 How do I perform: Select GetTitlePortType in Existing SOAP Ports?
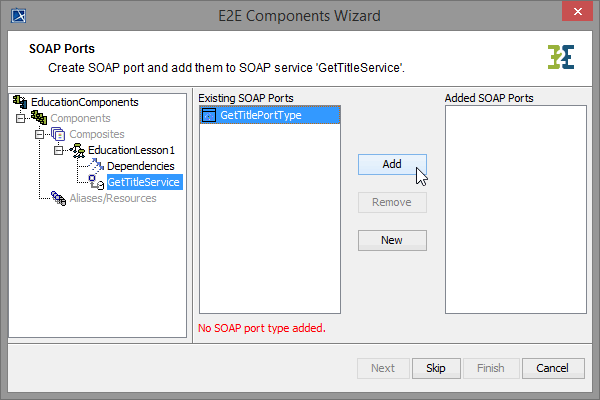tap(260, 116)
